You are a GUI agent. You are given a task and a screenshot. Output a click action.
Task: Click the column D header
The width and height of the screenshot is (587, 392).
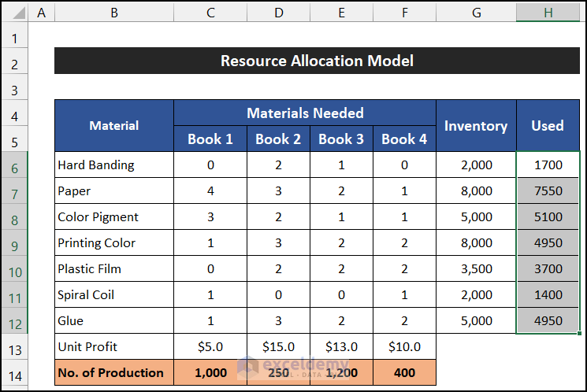pyautogui.click(x=278, y=12)
